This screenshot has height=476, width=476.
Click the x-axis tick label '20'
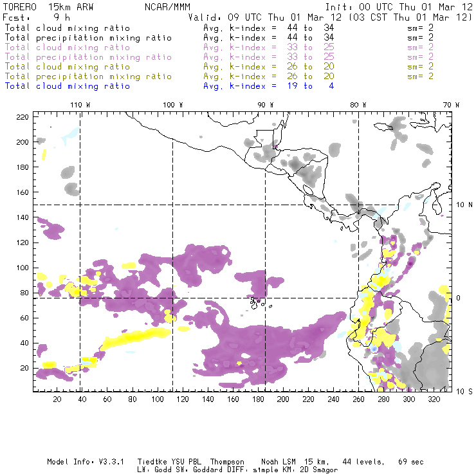point(57,399)
